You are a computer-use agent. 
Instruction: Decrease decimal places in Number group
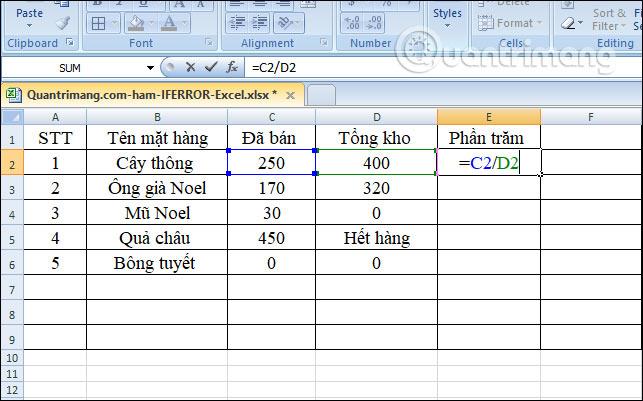(374, 23)
